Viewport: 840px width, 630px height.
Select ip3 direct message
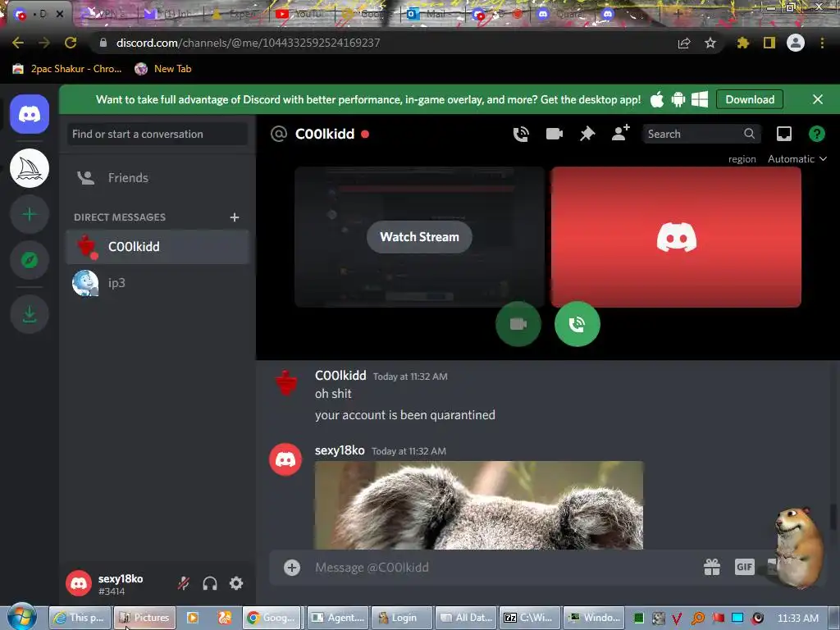(x=157, y=283)
